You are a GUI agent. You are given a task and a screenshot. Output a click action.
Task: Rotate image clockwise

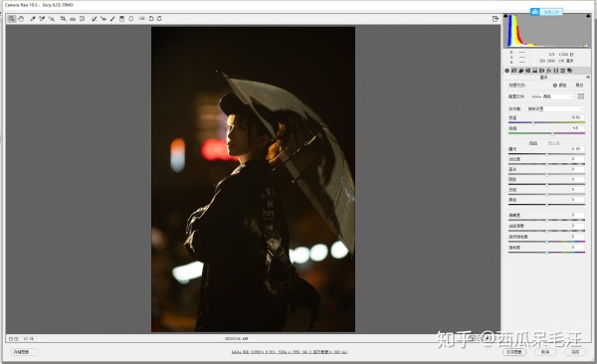click(x=159, y=19)
